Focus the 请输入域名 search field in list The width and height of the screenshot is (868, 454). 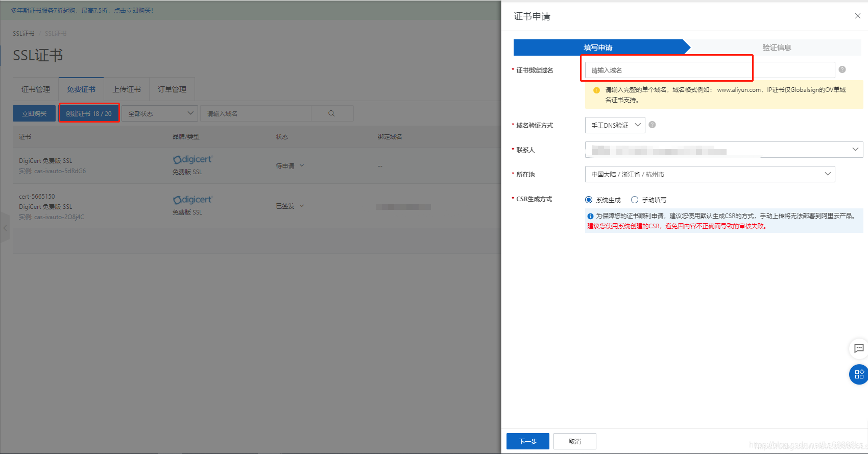(x=256, y=113)
